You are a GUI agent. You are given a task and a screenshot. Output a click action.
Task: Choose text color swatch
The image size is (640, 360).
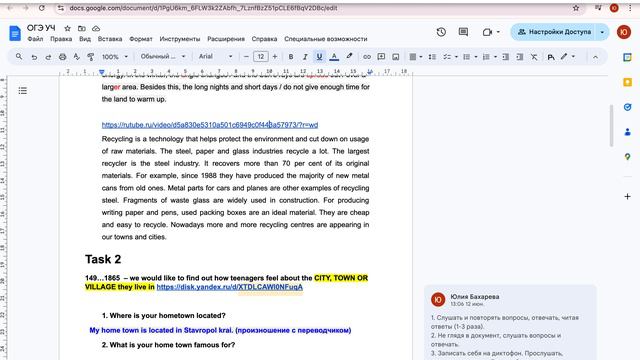click(334, 57)
